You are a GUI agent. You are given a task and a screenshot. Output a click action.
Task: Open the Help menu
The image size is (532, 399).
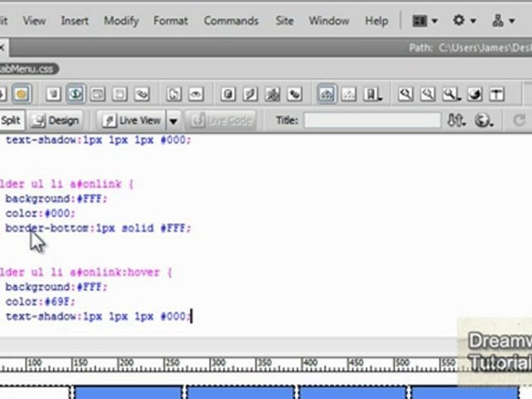pyautogui.click(x=377, y=21)
